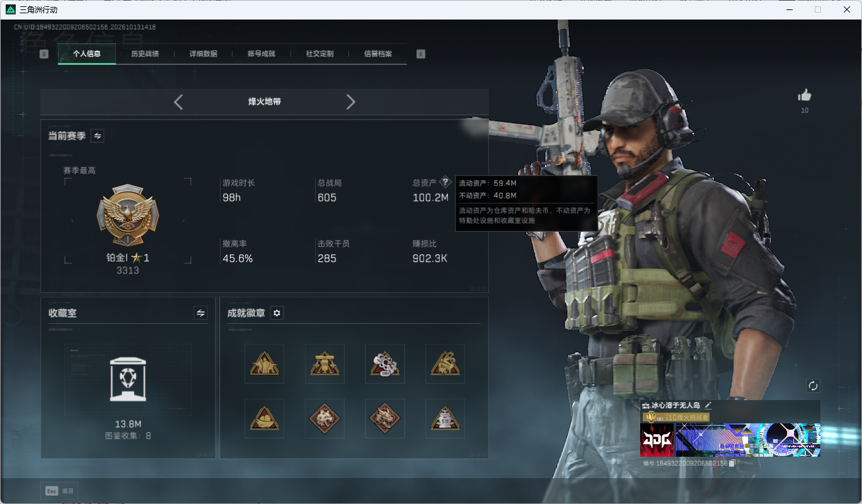Click the 烽火挑战者 gold title tag
The width and height of the screenshot is (862, 504).
pyautogui.click(x=676, y=417)
